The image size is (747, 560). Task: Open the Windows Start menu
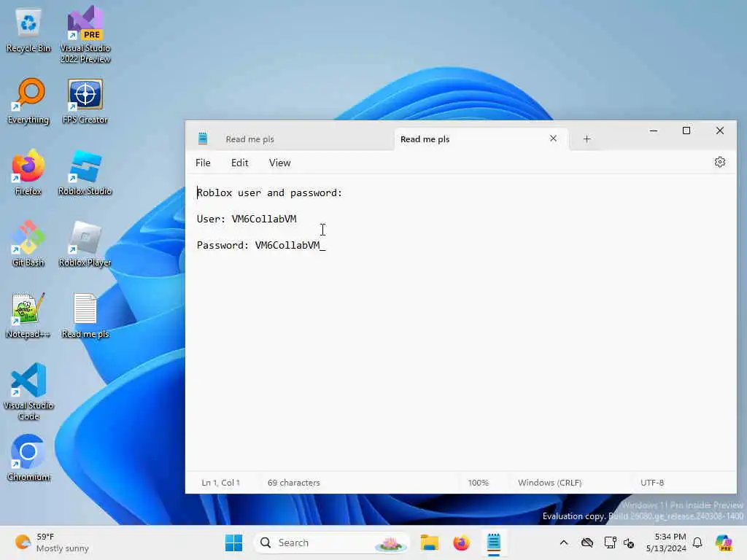[234, 542]
